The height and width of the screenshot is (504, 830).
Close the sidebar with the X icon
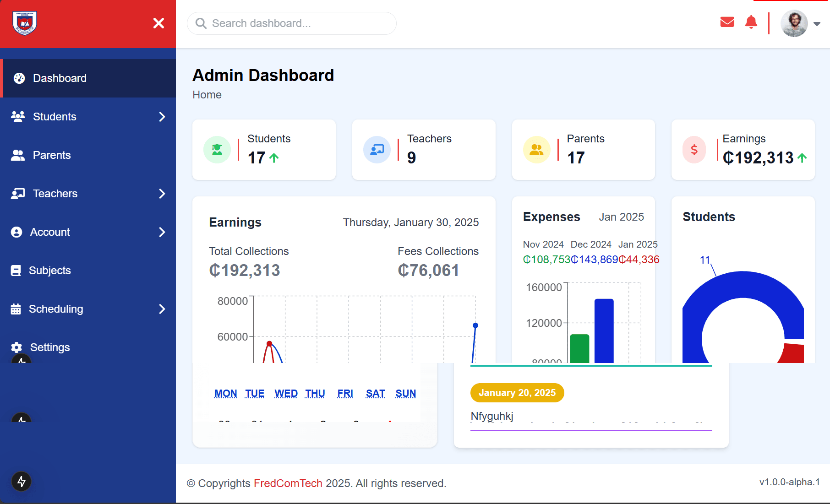pos(158,23)
